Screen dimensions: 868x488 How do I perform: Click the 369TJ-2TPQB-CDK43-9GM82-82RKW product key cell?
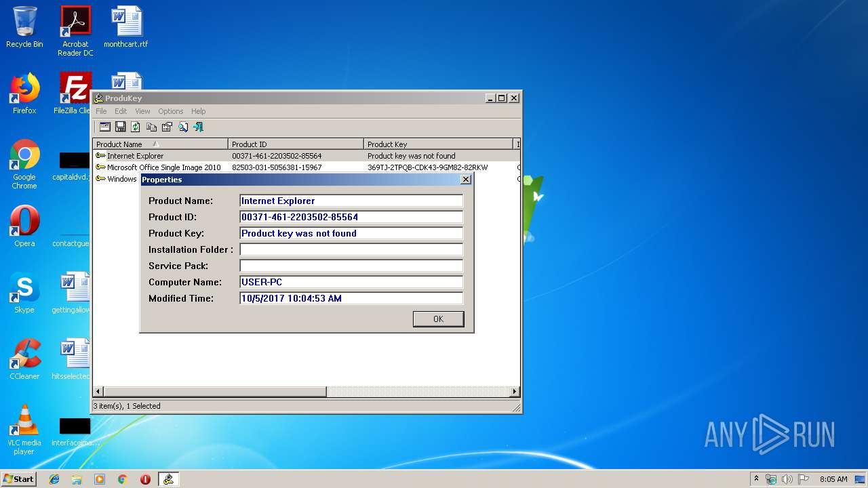(427, 167)
